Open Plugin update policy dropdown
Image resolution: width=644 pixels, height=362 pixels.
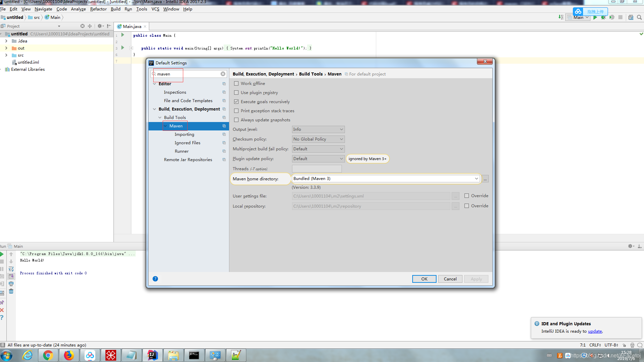318,159
